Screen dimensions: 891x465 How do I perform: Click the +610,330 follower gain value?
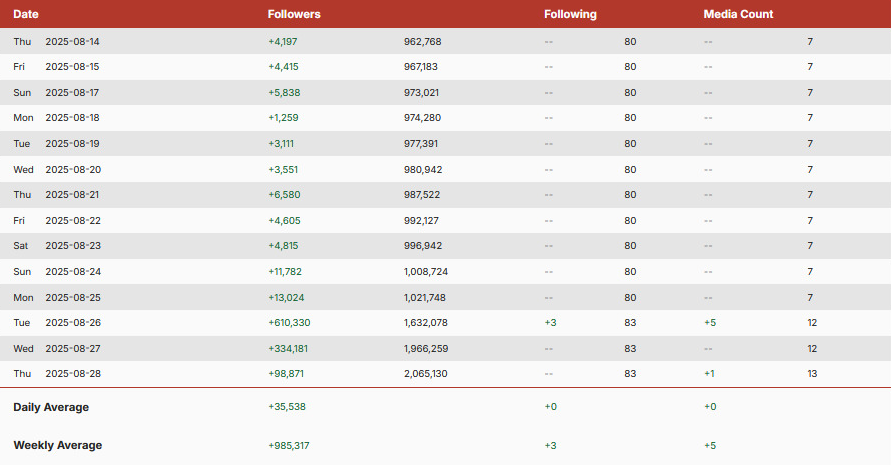pyautogui.click(x=289, y=323)
